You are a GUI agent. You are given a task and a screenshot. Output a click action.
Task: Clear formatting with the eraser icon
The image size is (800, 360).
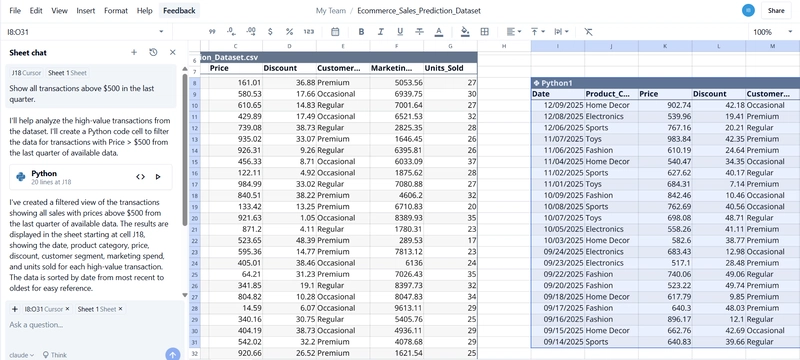[588, 32]
